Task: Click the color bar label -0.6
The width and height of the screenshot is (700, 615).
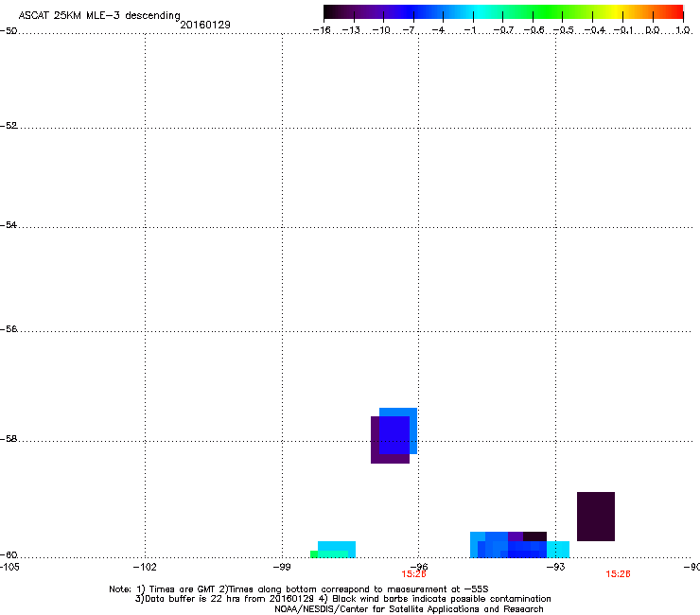Action: (534, 30)
